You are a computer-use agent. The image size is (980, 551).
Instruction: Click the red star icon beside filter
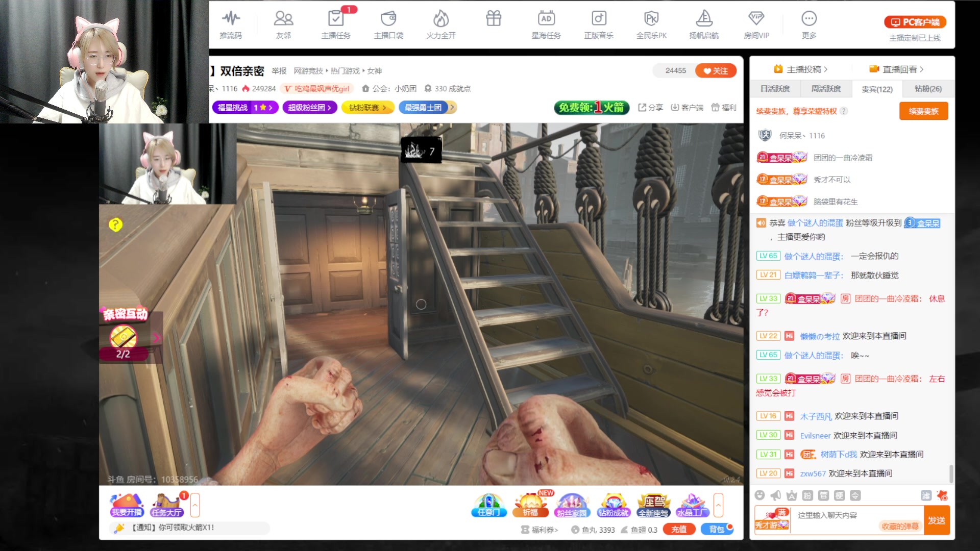click(x=942, y=495)
